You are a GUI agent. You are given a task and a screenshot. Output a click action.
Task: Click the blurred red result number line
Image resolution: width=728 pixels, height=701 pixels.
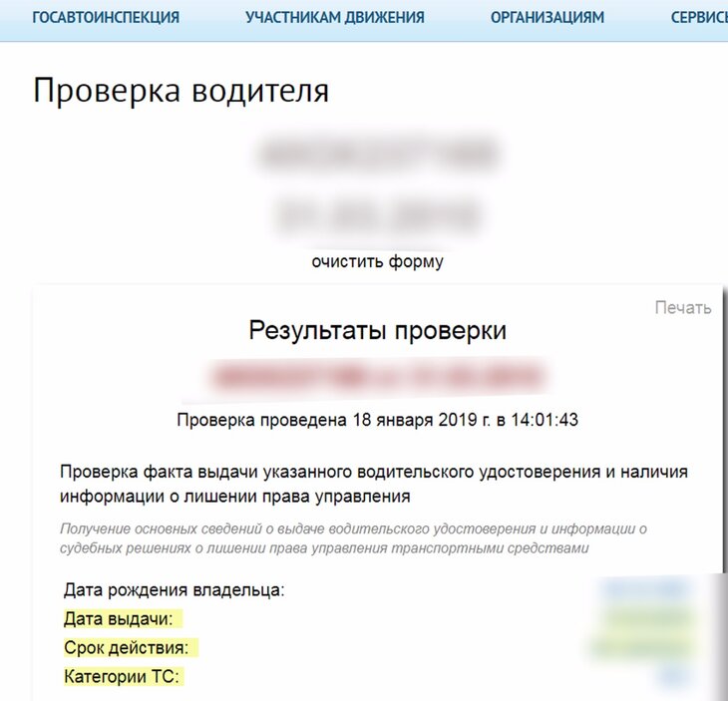point(377,377)
